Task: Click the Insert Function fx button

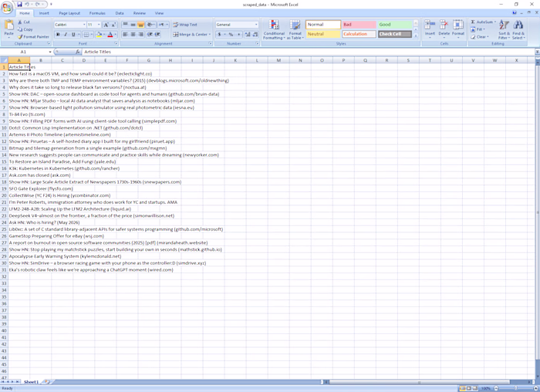Action: (x=78, y=52)
